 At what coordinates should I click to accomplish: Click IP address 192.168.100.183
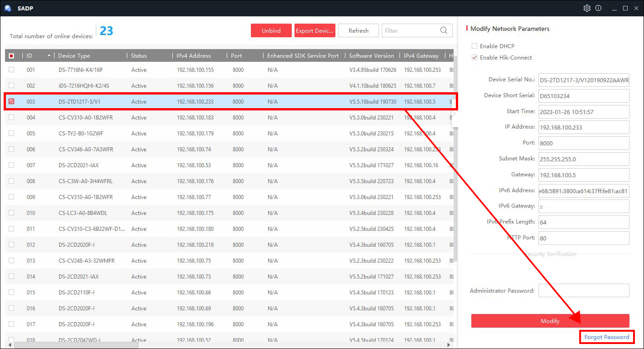pos(195,117)
